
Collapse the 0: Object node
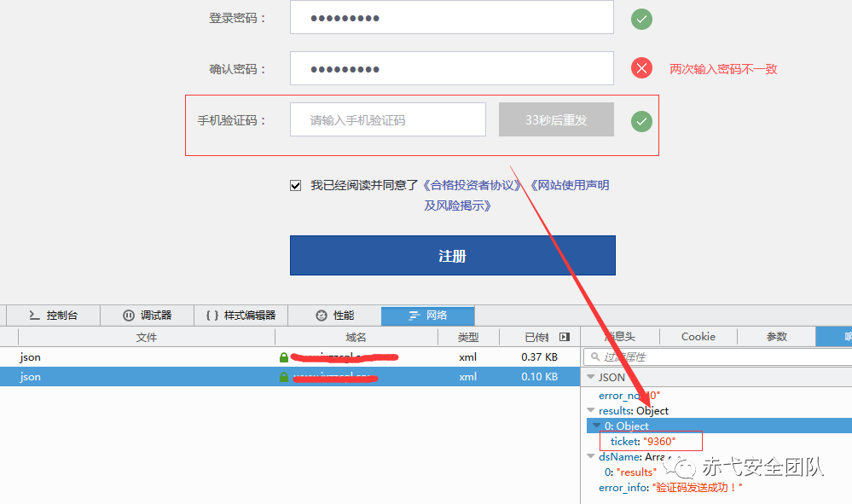pos(597,426)
